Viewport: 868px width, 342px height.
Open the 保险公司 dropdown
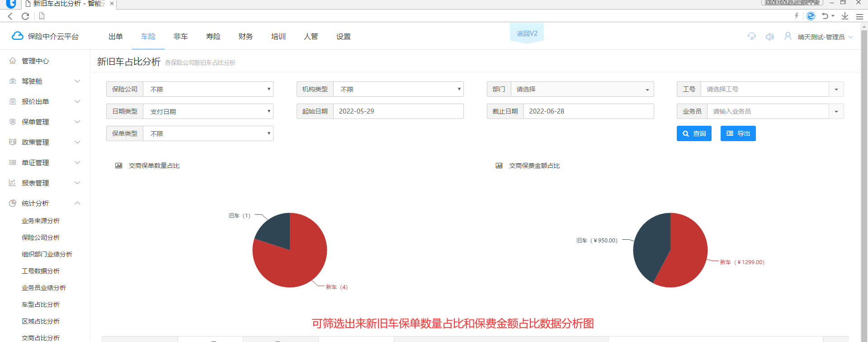tap(208, 89)
